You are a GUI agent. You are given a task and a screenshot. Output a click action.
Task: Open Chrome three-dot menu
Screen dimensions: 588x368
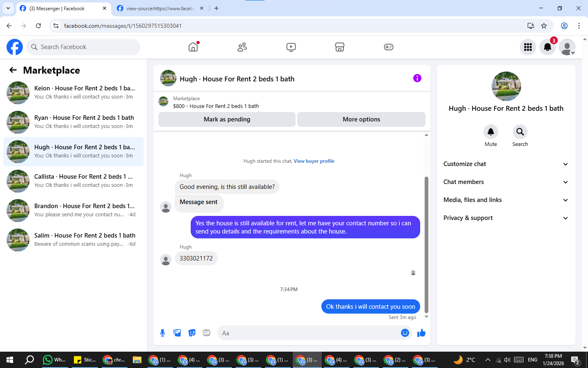point(579,26)
